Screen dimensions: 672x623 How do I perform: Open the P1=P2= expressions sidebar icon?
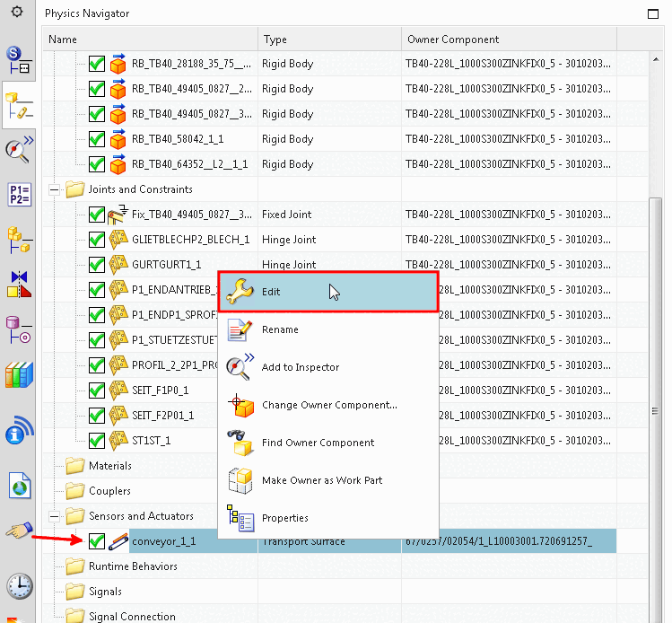pos(19,194)
